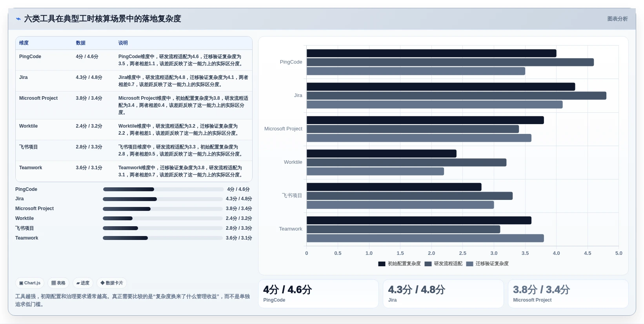Screen dimensions: 644x324
Task: Click the table value 4分 / 4.6分
Action: tap(87, 57)
